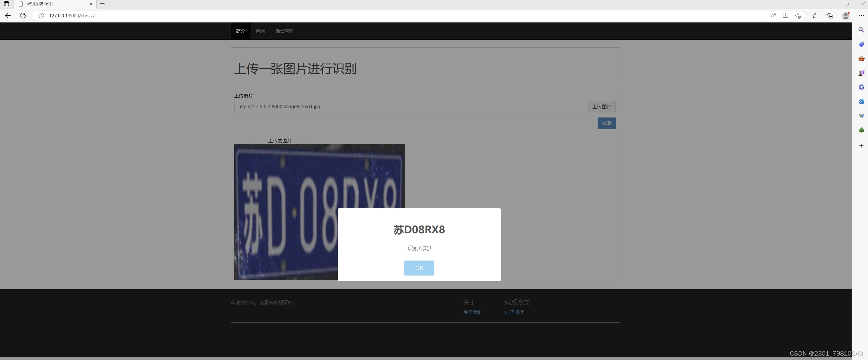
Task: Click the 上传一张图片进行识别 heading
Action: pos(295,69)
